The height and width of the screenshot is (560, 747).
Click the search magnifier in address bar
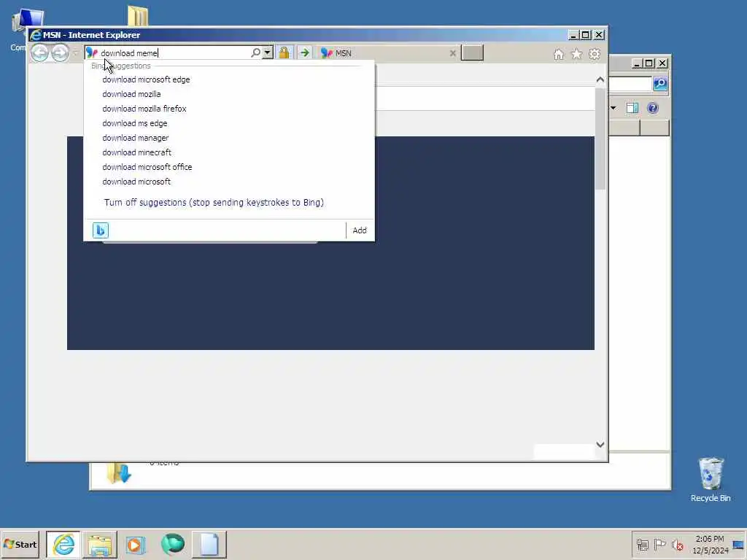(256, 52)
